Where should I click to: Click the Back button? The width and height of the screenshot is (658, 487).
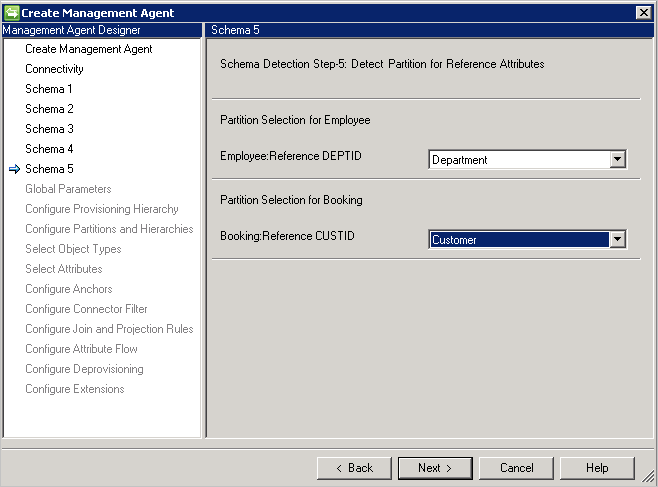(354, 468)
